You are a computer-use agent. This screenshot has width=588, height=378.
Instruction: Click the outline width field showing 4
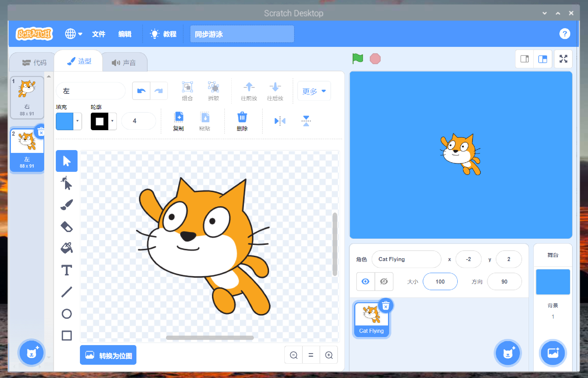tap(139, 121)
